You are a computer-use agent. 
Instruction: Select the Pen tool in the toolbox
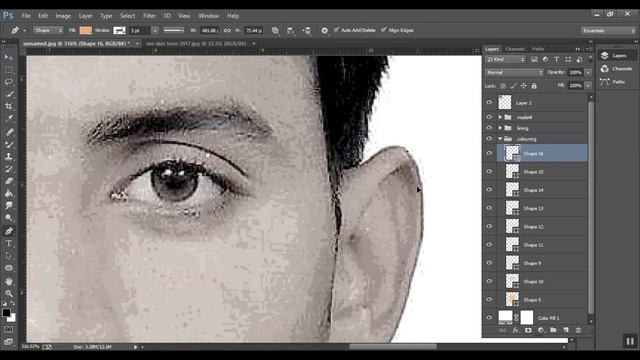(x=9, y=231)
